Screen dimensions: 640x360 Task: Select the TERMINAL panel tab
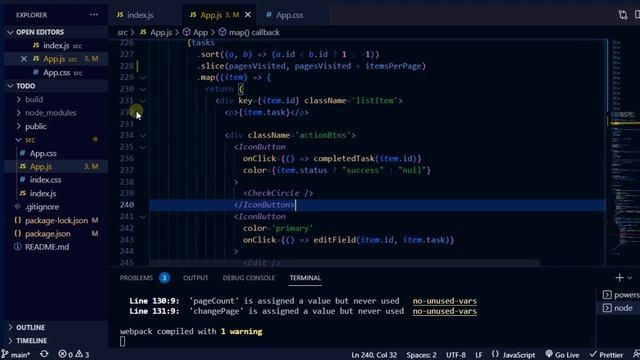[x=305, y=278]
